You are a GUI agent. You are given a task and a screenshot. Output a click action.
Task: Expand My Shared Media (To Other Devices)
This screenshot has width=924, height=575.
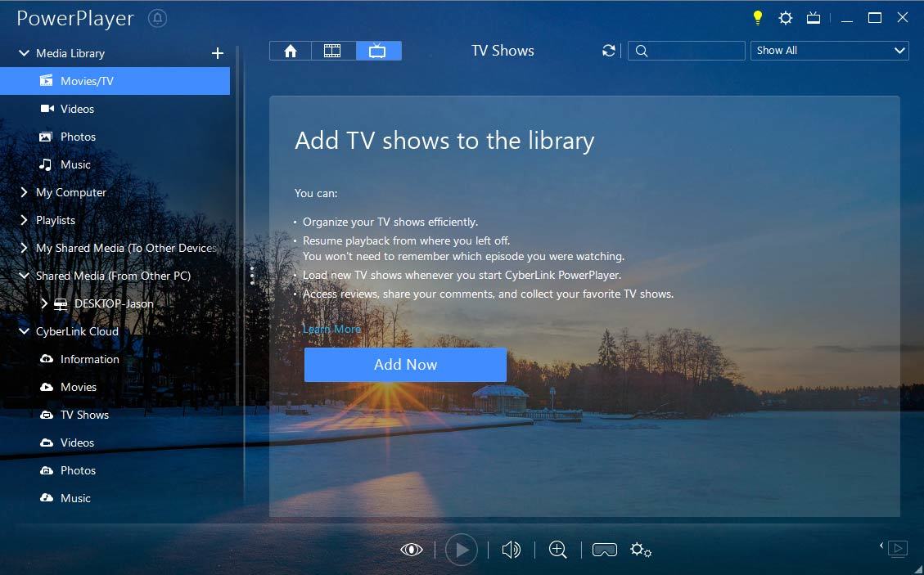click(x=24, y=248)
